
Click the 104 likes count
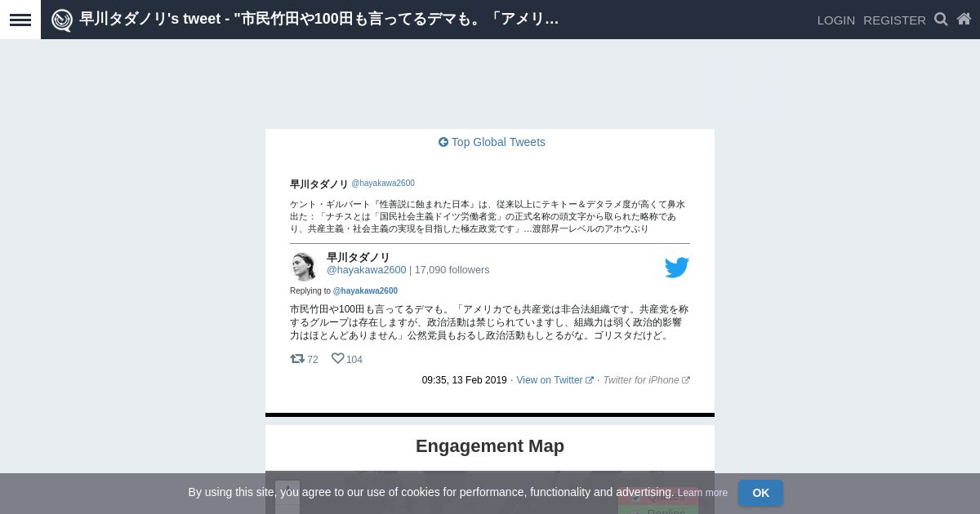click(x=354, y=360)
